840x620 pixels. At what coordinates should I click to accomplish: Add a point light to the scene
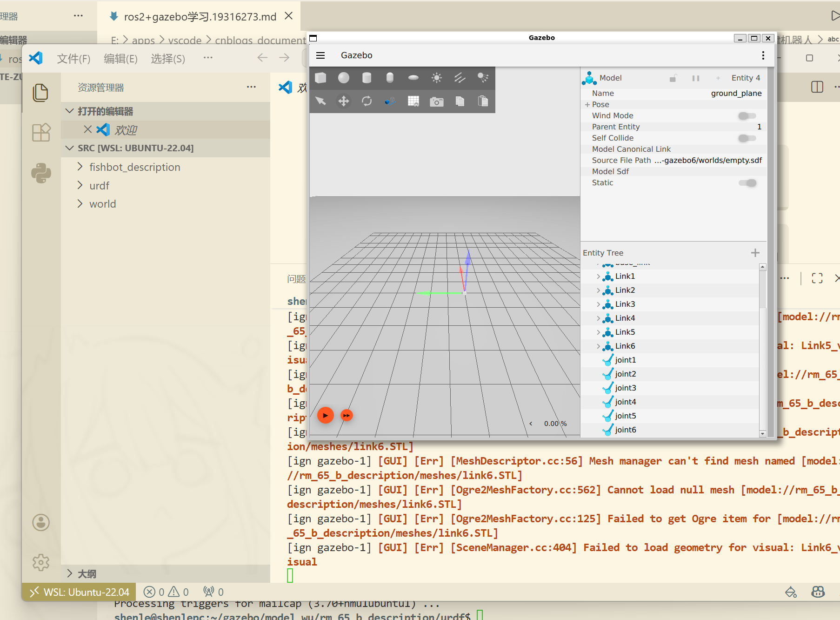[436, 78]
